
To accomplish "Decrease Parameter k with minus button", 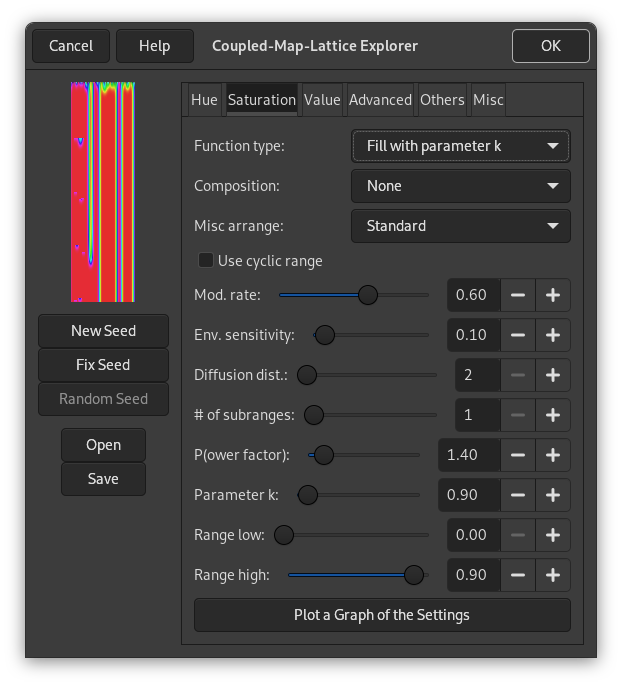I will (518, 495).
